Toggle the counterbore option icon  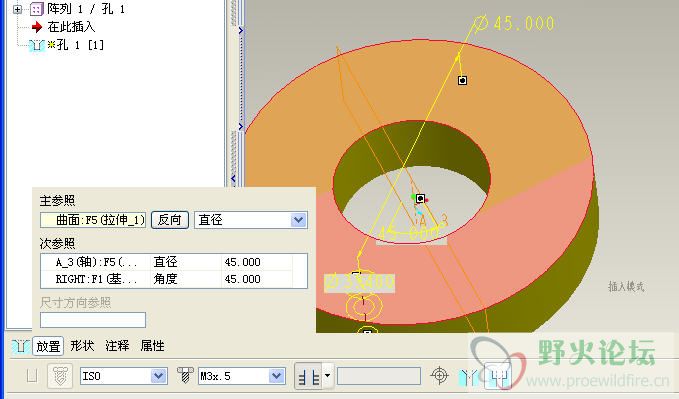click(498, 375)
